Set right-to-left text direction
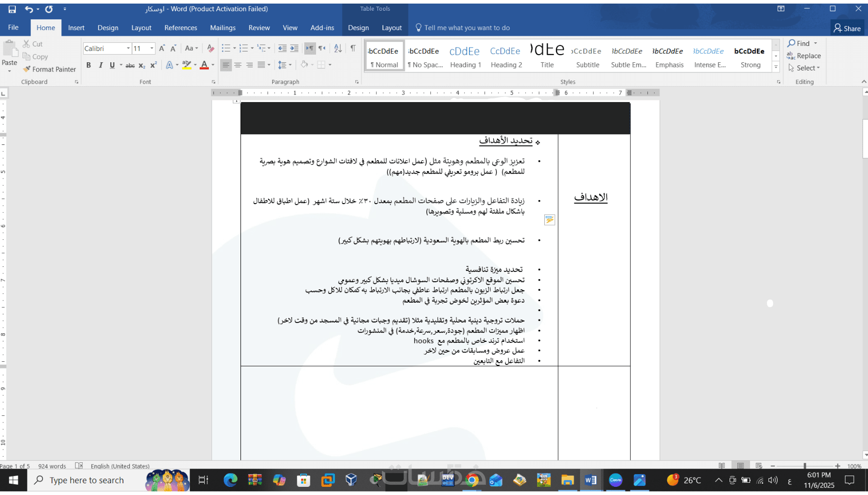 pyautogui.click(x=322, y=48)
